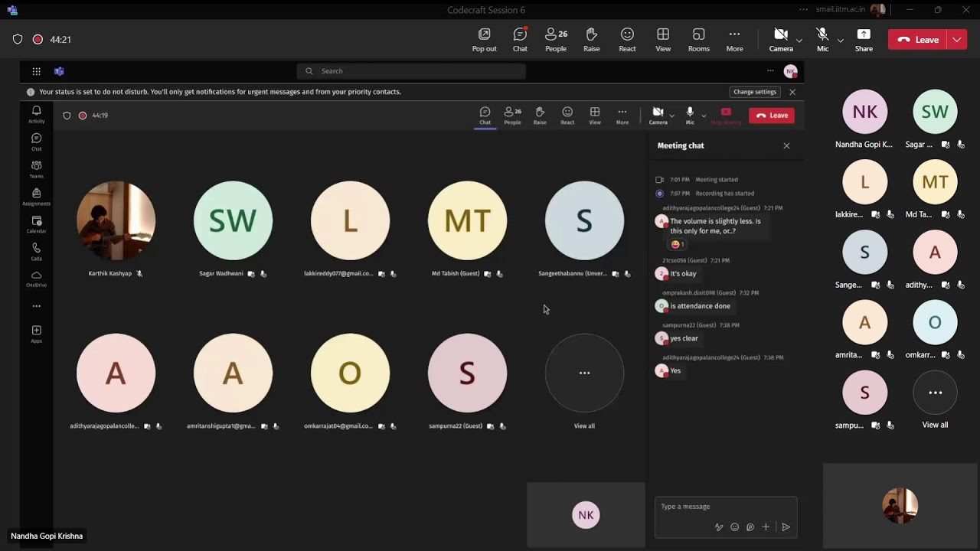Open More options in top meeting toolbar
This screenshot has height=551, width=980.
(734, 40)
